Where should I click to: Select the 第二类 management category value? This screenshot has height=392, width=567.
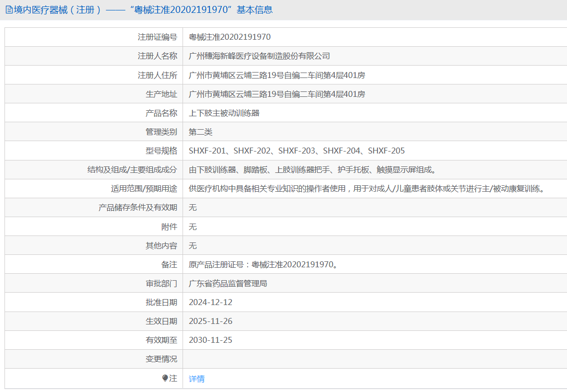200,132
